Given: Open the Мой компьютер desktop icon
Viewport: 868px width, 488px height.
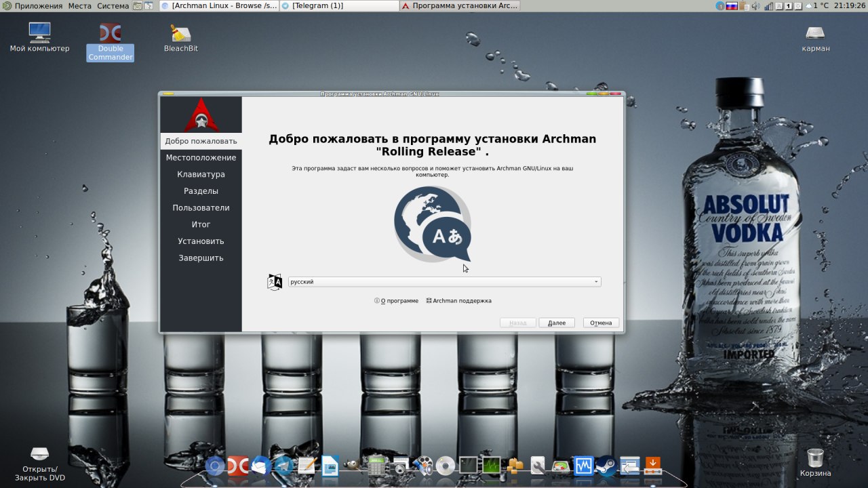Looking at the screenshot, I should (x=39, y=37).
